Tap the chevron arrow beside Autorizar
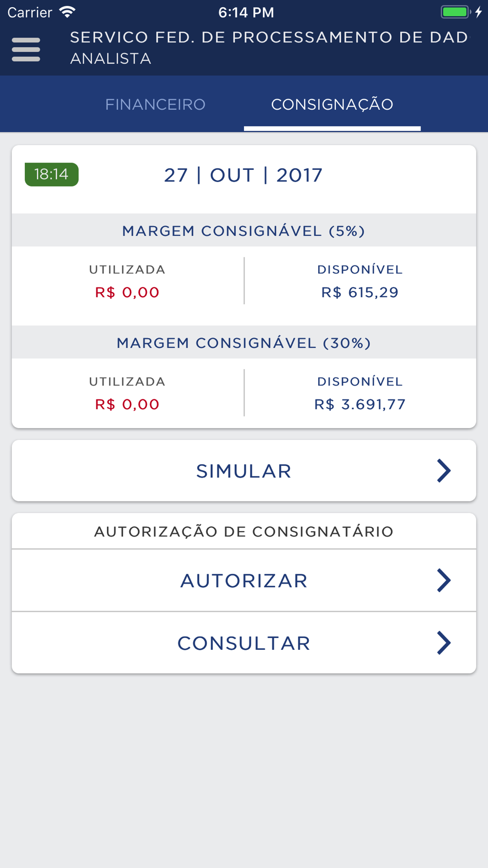The image size is (488, 868). (x=443, y=580)
